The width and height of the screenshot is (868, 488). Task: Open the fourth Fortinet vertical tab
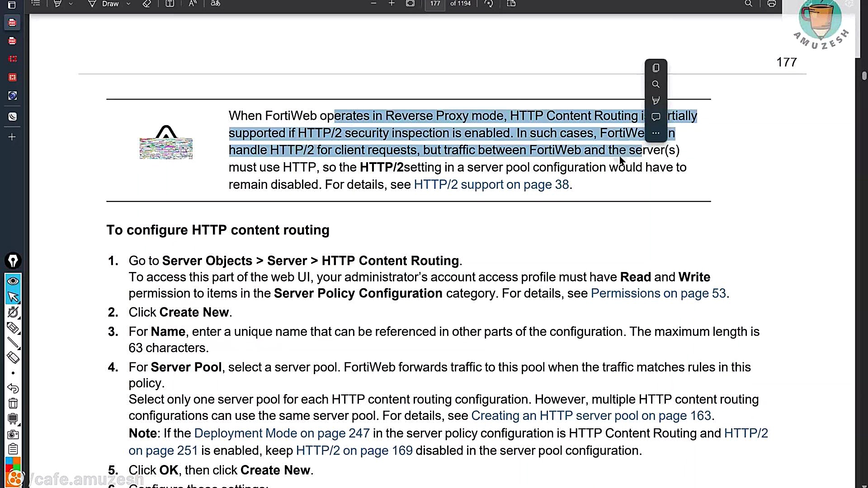(12, 78)
